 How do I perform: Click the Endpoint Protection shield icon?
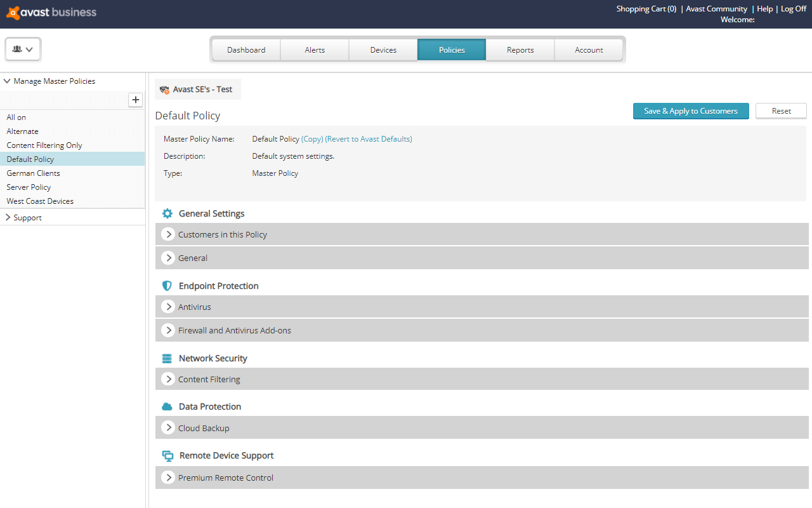click(x=167, y=286)
